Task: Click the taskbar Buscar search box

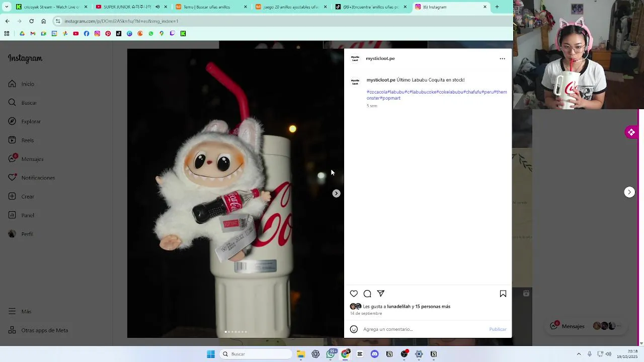Action: click(257, 354)
